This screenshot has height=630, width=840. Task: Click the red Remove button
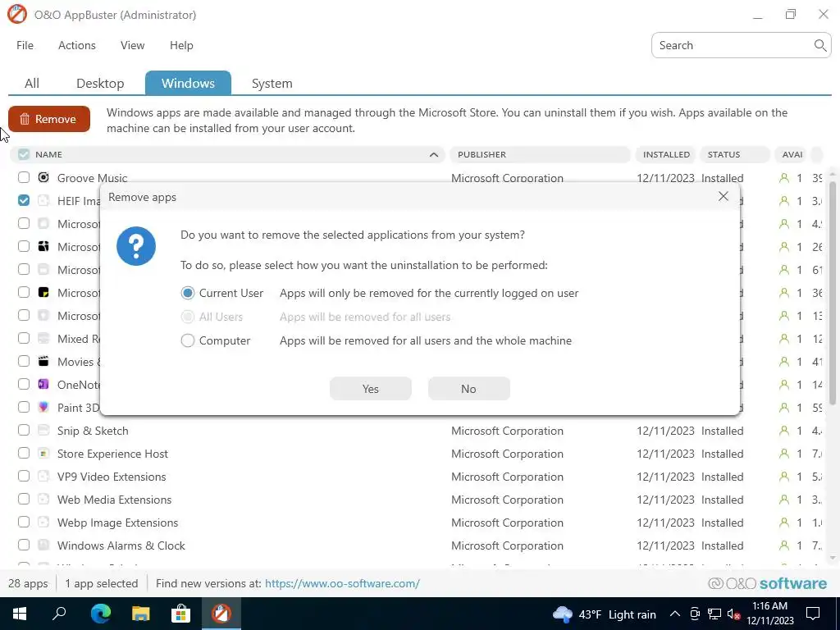click(x=49, y=119)
